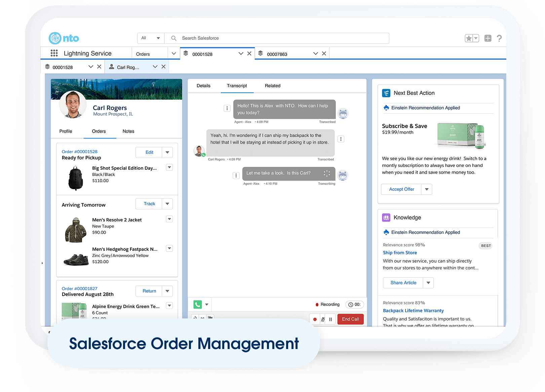This screenshot has width=545, height=392.
Task: Pause the call with pause button
Action: pyautogui.click(x=330, y=319)
